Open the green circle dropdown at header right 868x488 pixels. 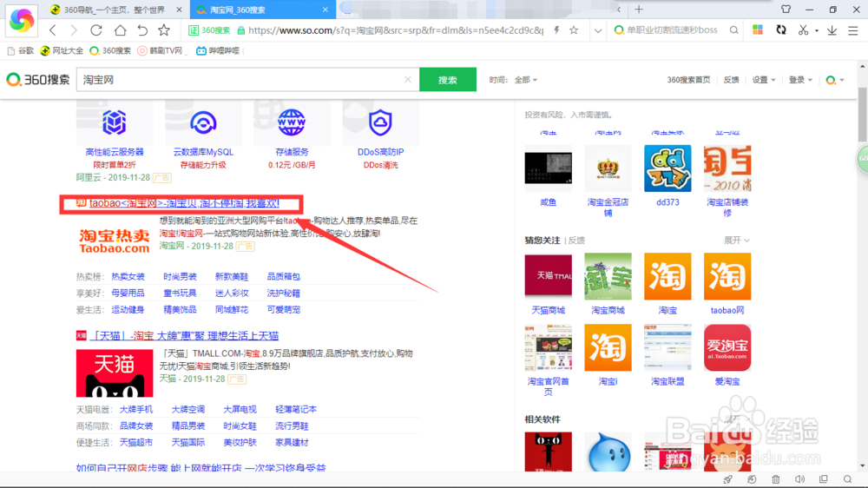pos(835,80)
